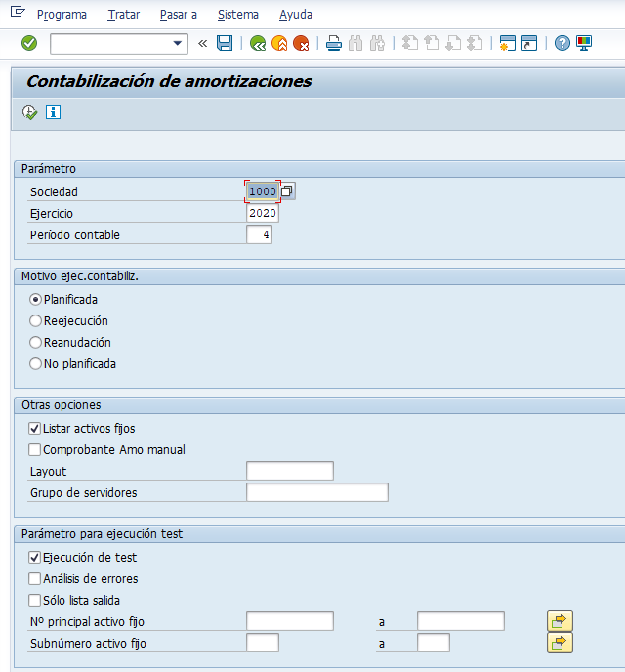
Task: Click the Execute clock icon
Action: (29, 112)
